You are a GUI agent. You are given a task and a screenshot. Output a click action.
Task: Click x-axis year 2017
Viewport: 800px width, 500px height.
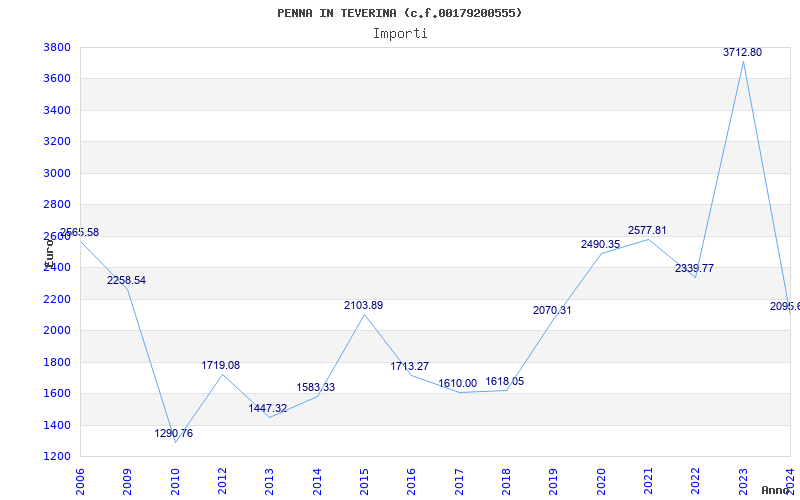coord(459,482)
